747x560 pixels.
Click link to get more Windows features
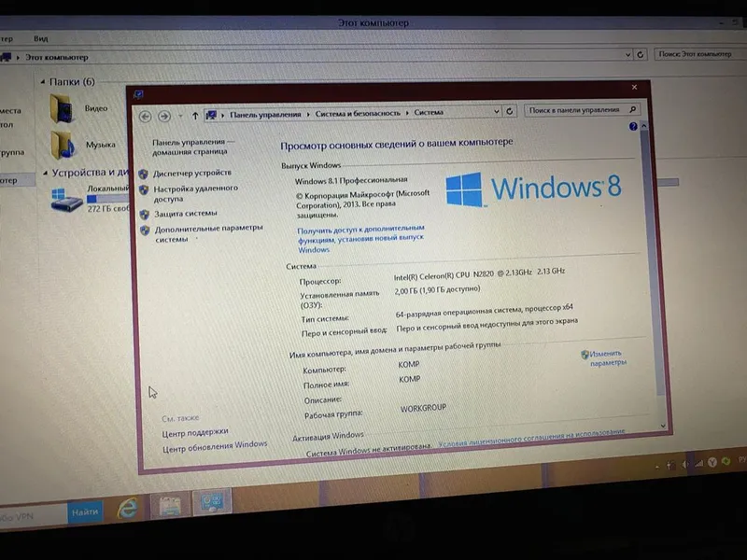(x=360, y=239)
